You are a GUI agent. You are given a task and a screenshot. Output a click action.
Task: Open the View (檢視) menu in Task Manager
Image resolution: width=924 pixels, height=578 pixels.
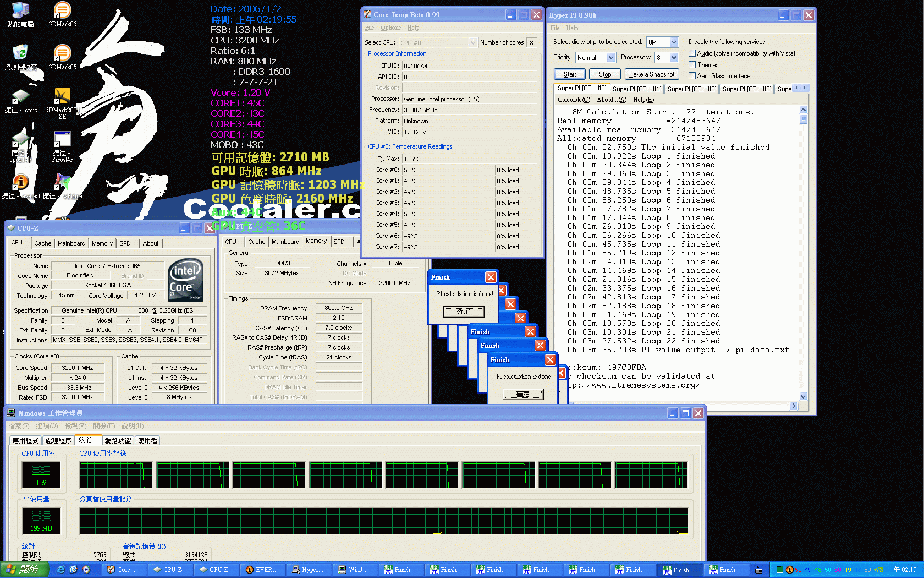click(75, 426)
